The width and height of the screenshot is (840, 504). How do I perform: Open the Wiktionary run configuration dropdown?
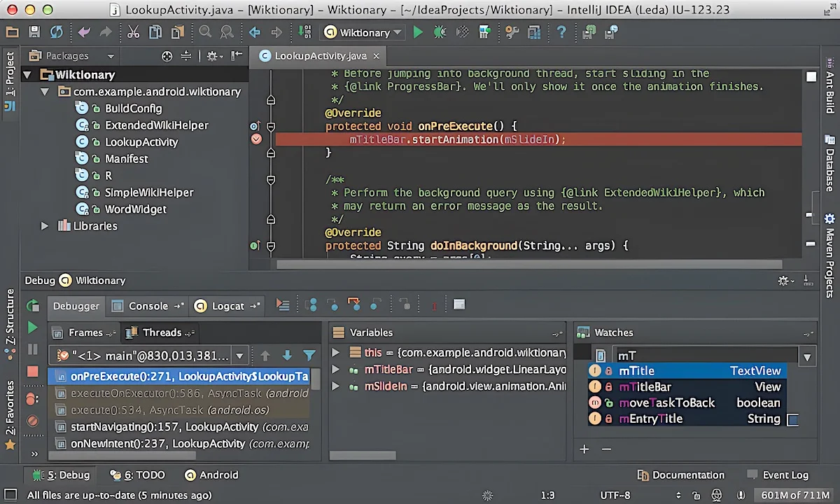(363, 32)
